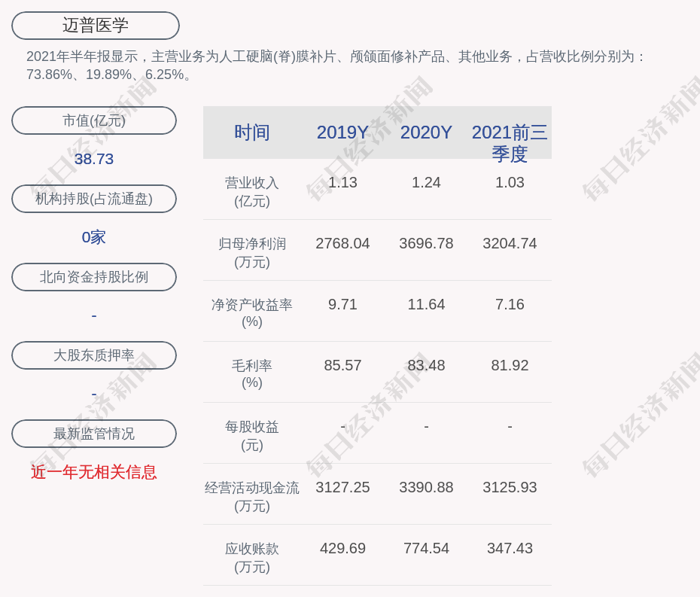Click the market value figure 38.73
Screen dimensions: 700x597
click(x=94, y=159)
